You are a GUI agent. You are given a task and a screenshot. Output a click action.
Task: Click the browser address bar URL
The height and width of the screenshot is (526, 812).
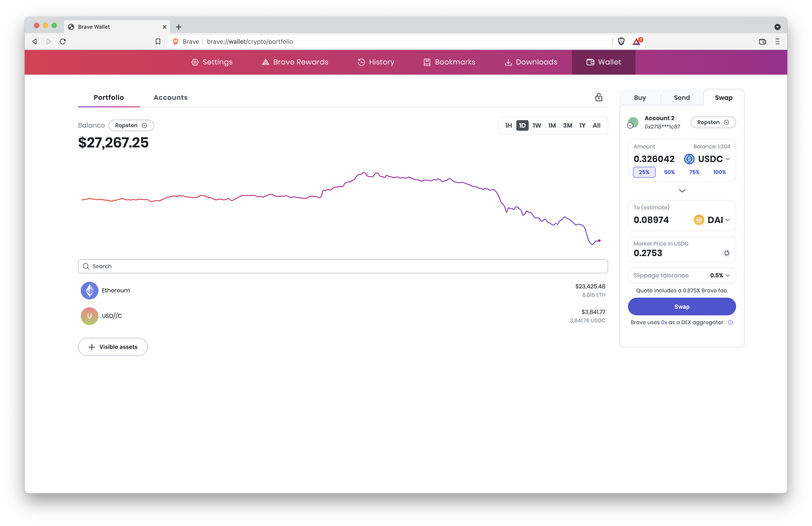tap(250, 41)
